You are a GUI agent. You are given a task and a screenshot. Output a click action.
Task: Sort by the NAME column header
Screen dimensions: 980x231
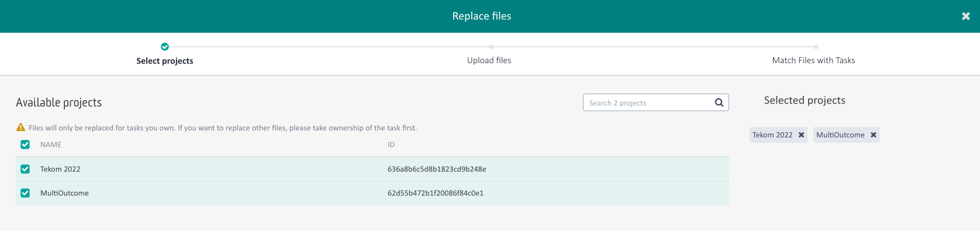coord(51,144)
